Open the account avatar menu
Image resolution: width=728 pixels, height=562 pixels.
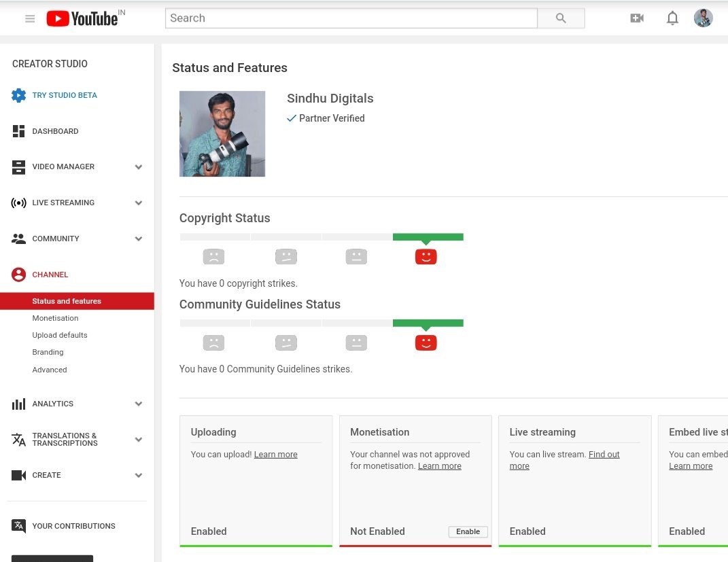[x=703, y=18]
